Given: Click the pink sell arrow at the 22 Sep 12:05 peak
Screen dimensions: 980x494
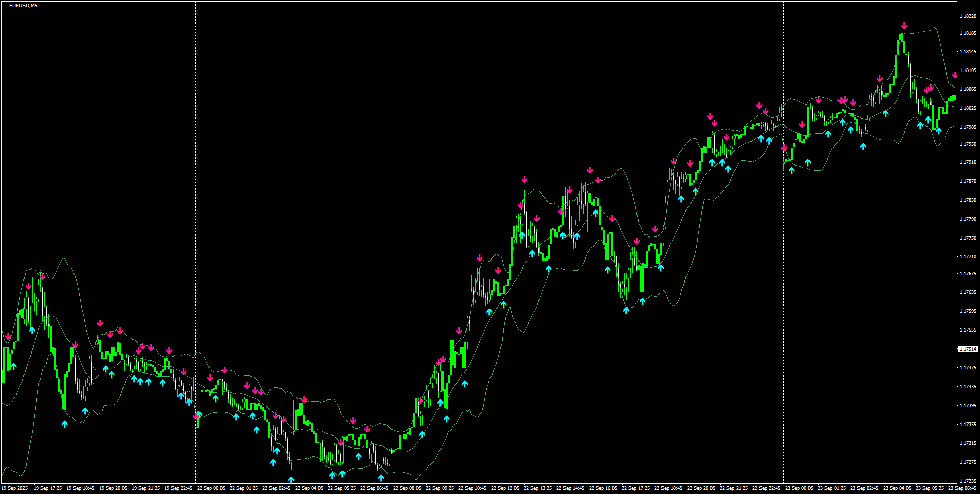Looking at the screenshot, I should point(524,180).
